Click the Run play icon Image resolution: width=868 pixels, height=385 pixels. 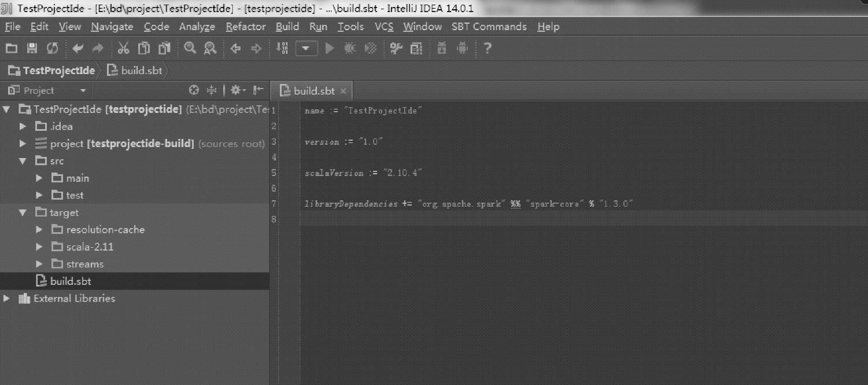click(x=330, y=49)
